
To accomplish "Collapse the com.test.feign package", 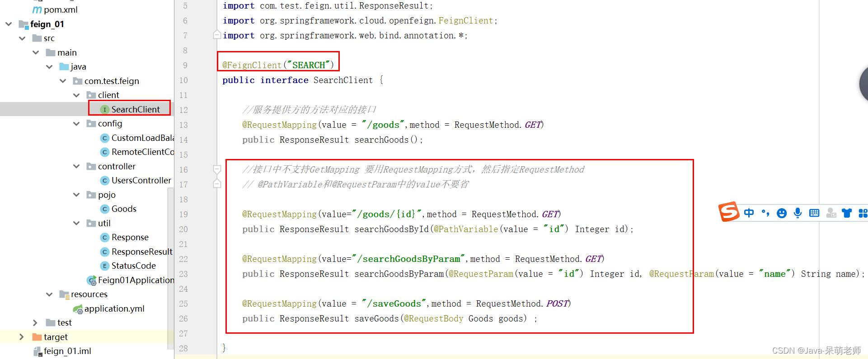I will click(x=63, y=81).
